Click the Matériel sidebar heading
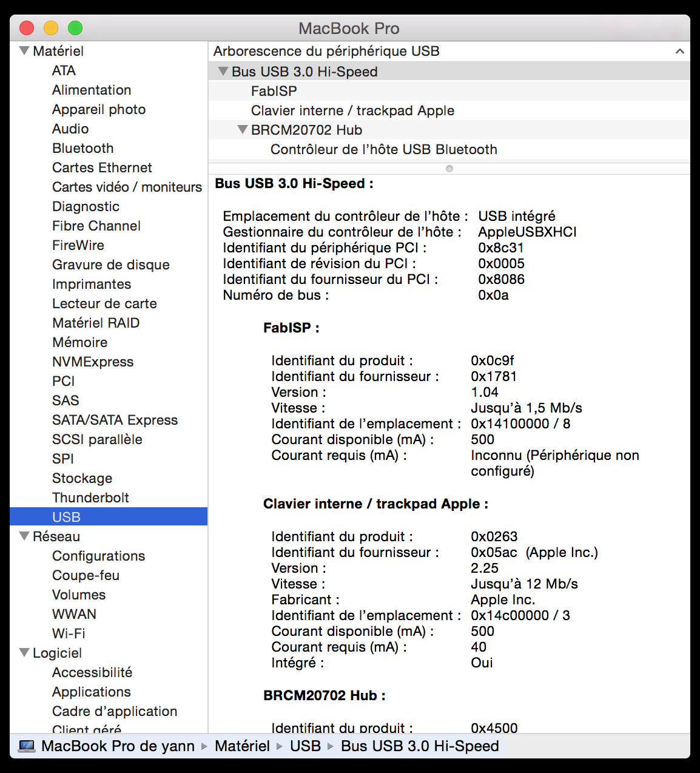Screen dimensions: 700x773 pyautogui.click(x=58, y=51)
